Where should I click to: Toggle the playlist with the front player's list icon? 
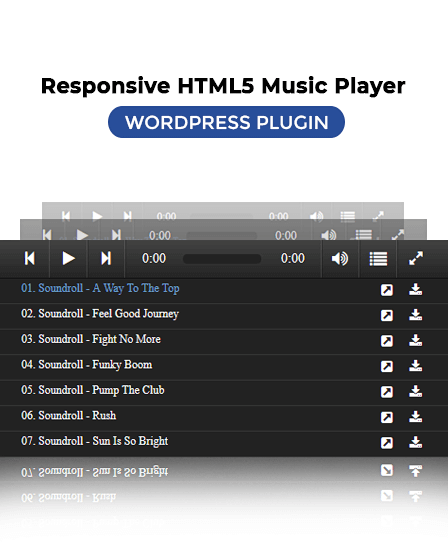click(x=378, y=259)
